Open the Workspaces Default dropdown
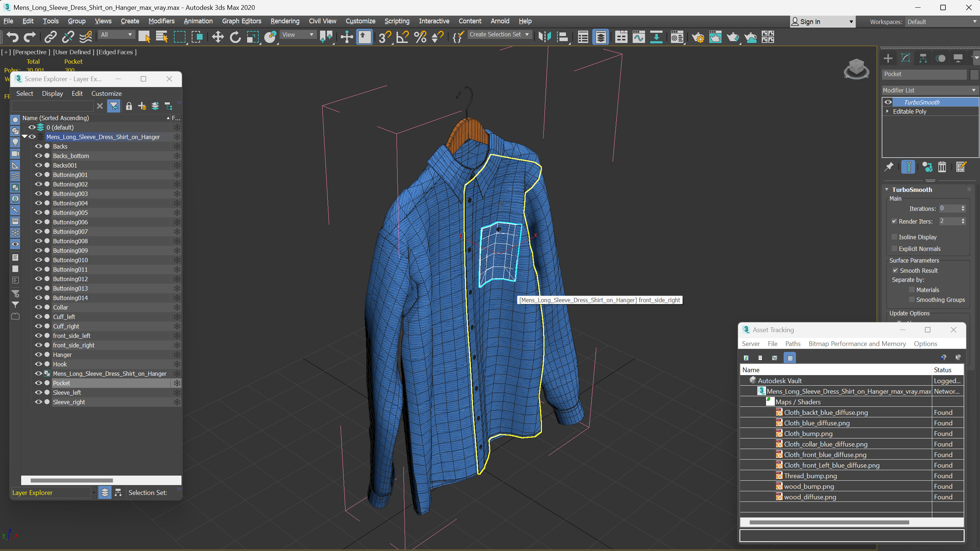 (942, 22)
